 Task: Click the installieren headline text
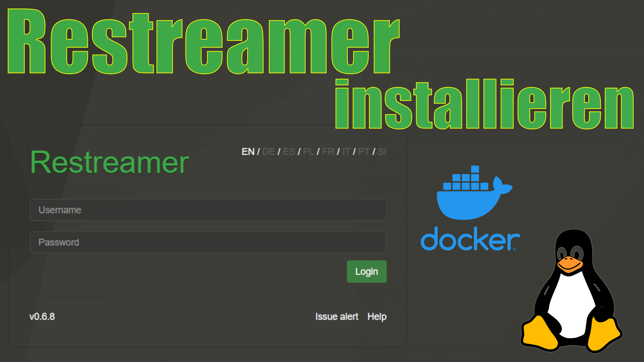point(484,104)
